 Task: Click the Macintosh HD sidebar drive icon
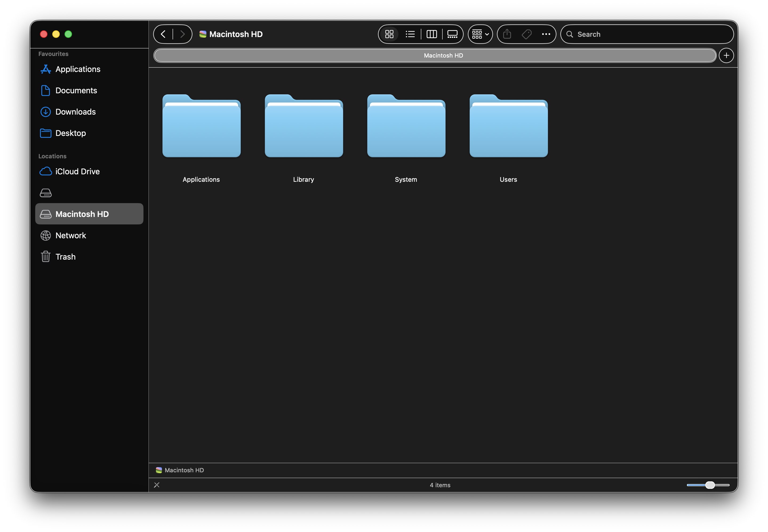pos(45,214)
